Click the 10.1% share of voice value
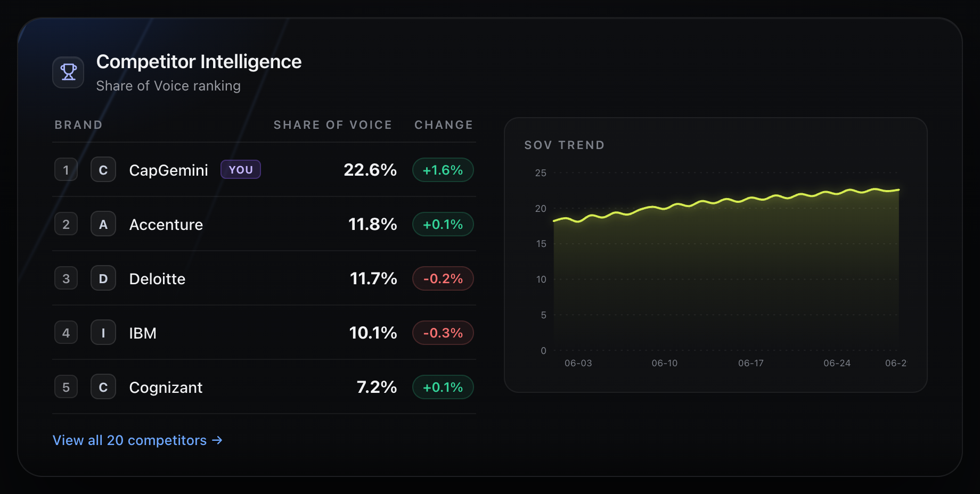This screenshot has width=980, height=494. pyautogui.click(x=373, y=333)
